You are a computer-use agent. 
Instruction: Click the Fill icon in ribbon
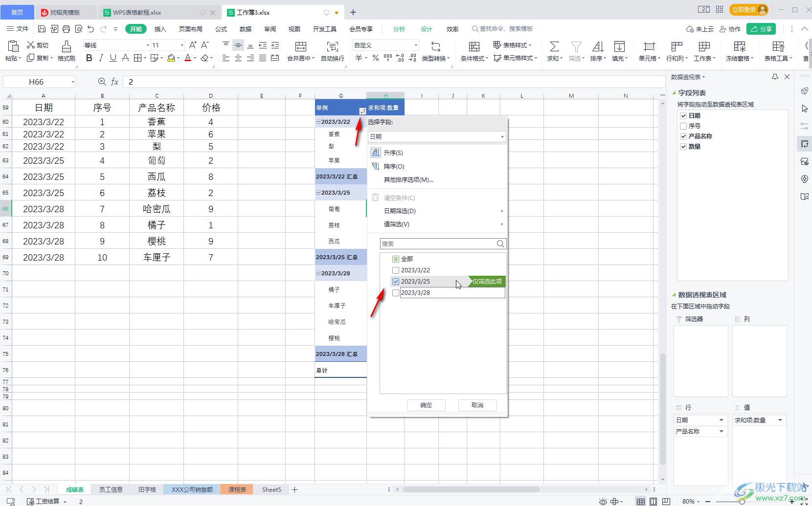coord(619,46)
